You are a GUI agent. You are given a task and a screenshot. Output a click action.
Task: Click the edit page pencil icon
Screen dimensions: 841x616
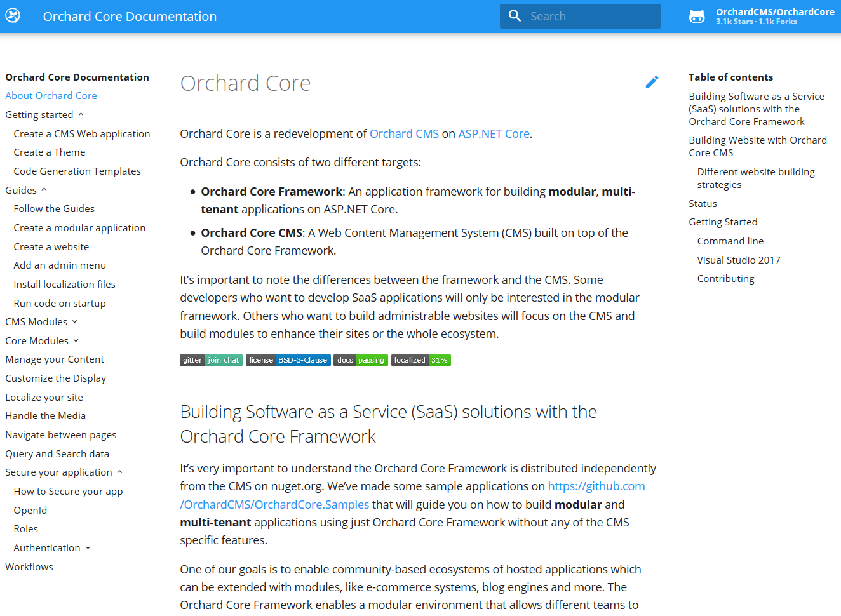pos(652,83)
